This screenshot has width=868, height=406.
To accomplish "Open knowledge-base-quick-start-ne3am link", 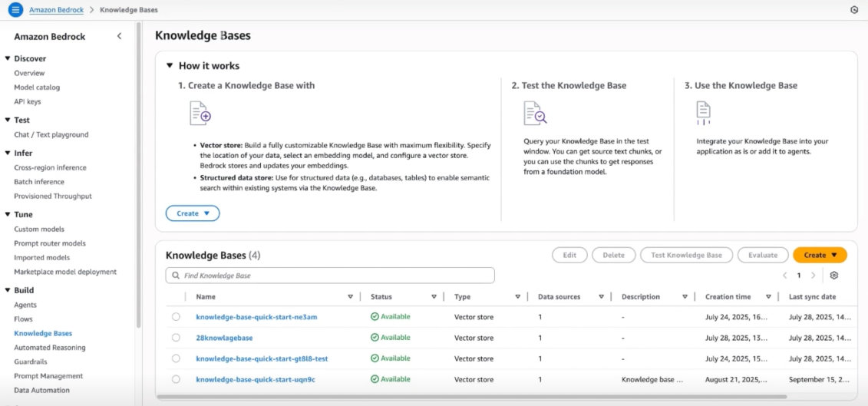I will coord(256,317).
